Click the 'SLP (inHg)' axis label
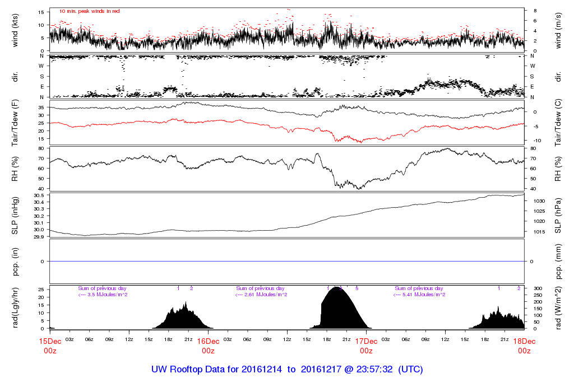574x392 pixels. pos(15,215)
